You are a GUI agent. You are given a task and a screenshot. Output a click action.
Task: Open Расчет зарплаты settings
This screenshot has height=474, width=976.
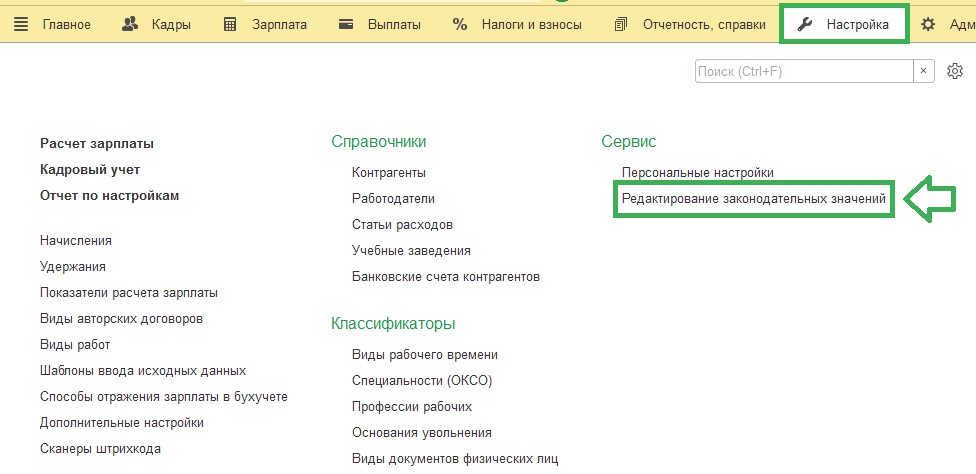click(97, 144)
